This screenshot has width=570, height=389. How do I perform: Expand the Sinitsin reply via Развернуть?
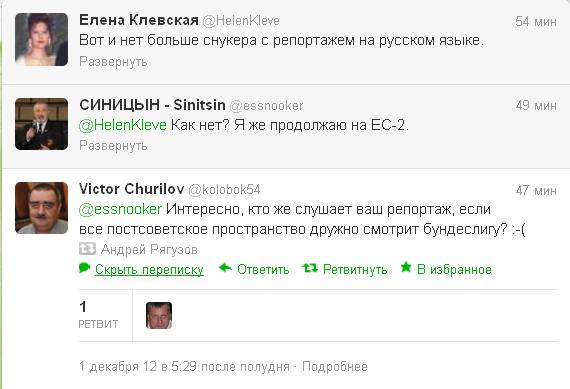113,145
